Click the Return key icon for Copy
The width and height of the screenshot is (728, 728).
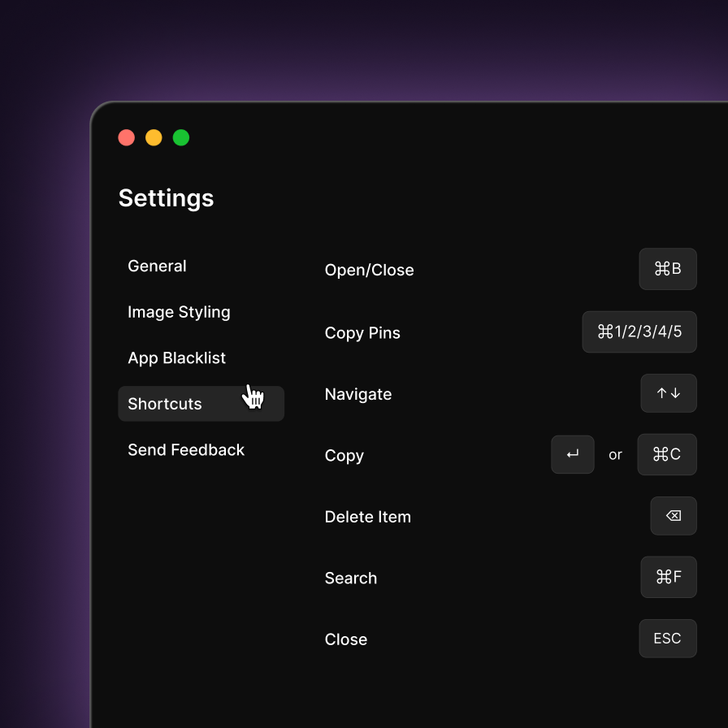573,454
